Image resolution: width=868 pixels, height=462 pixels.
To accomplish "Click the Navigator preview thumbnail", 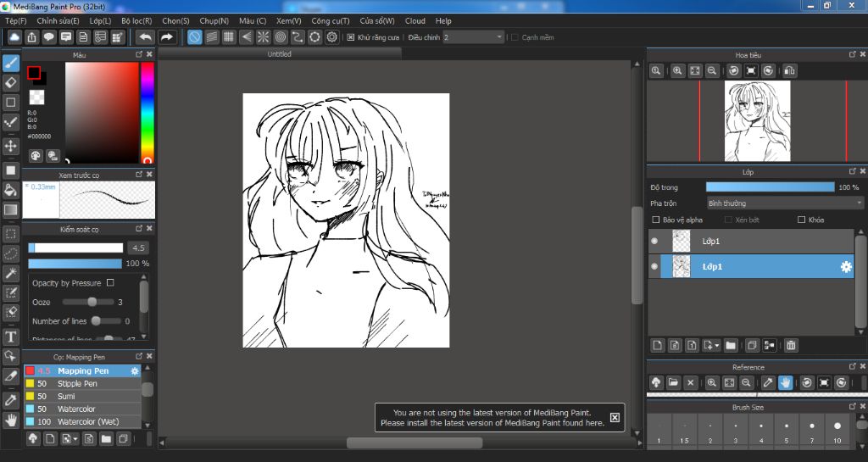I will tap(757, 120).
